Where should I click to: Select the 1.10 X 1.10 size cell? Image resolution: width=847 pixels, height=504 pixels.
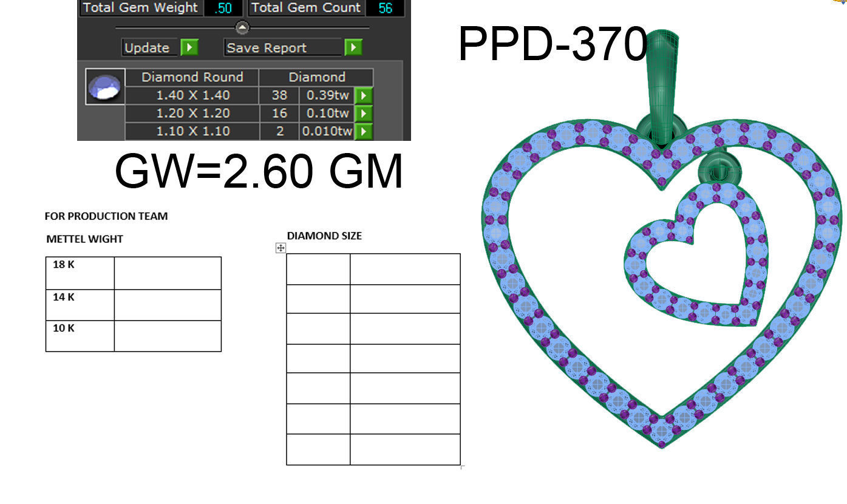192,131
